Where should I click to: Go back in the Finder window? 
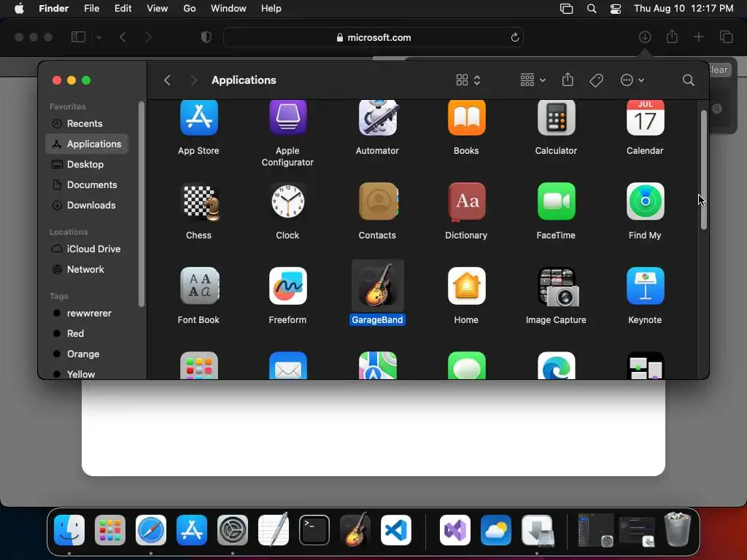(x=167, y=80)
